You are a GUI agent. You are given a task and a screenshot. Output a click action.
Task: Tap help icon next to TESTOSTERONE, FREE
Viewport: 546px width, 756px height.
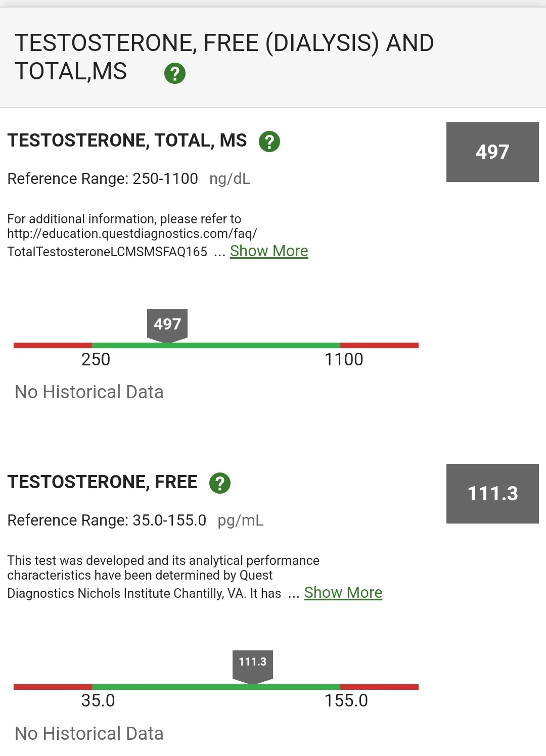click(x=220, y=483)
